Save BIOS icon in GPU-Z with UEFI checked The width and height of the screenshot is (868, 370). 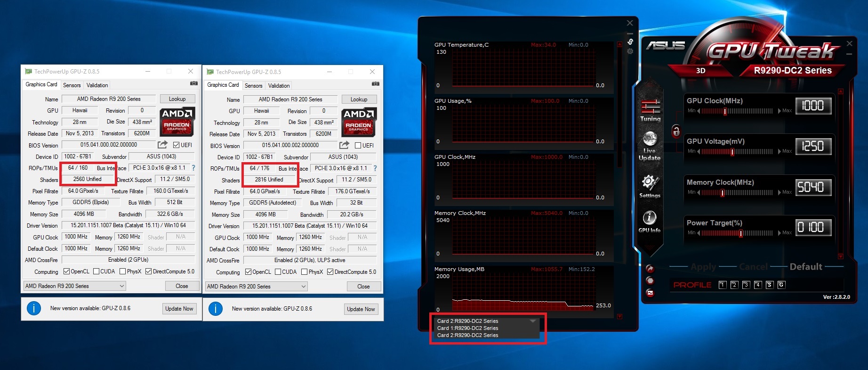pos(162,145)
